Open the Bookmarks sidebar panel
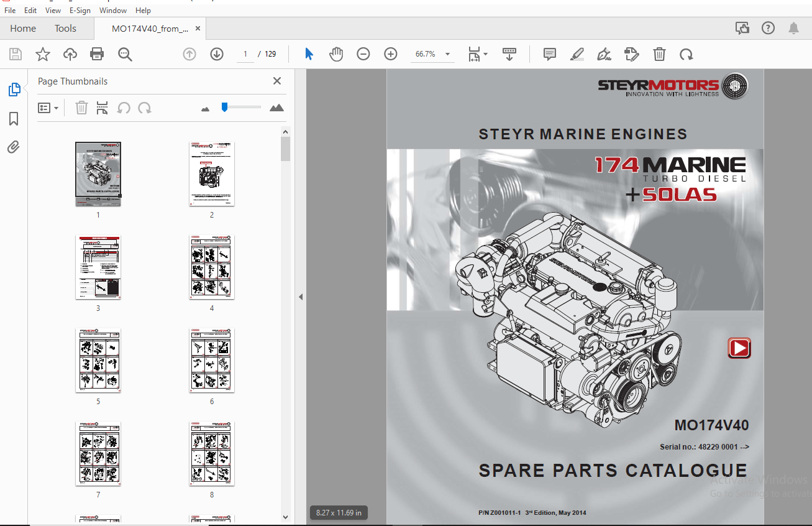812x526 pixels. [x=14, y=119]
